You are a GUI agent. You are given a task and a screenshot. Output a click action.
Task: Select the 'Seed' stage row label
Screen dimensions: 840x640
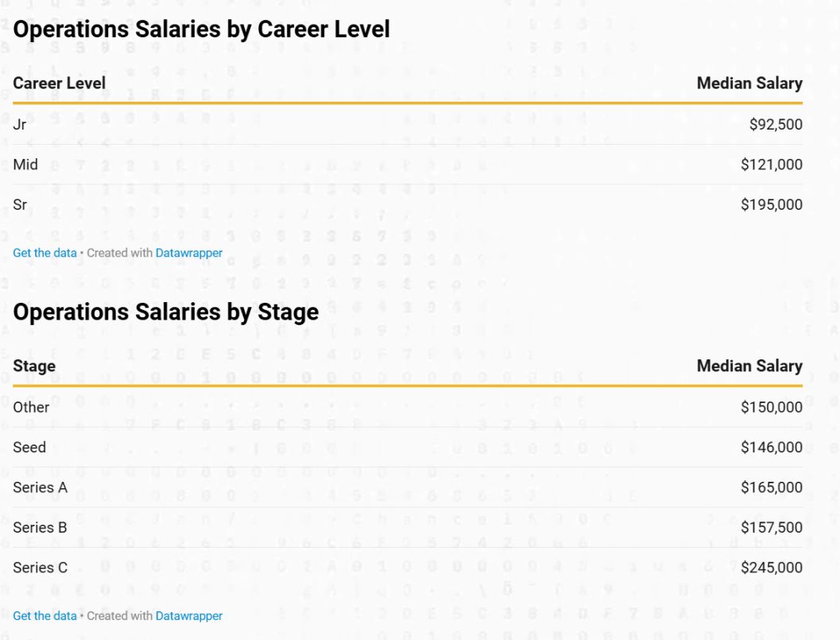click(x=29, y=447)
